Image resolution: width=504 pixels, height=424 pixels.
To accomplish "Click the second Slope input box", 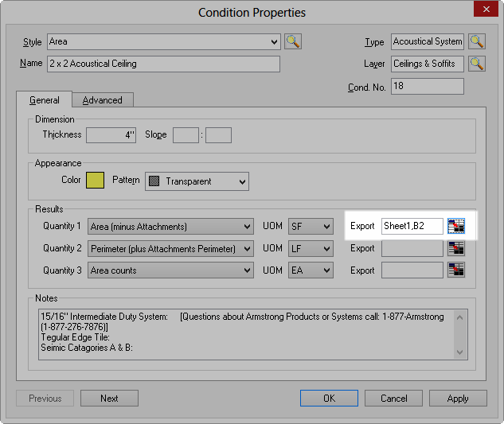I will [219, 135].
